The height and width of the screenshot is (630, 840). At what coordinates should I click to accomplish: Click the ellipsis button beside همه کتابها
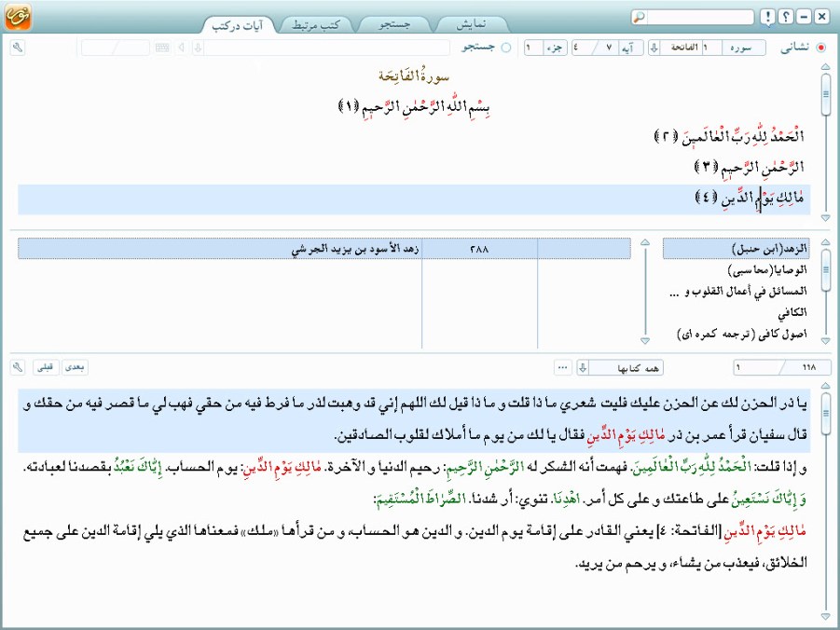[x=562, y=367]
